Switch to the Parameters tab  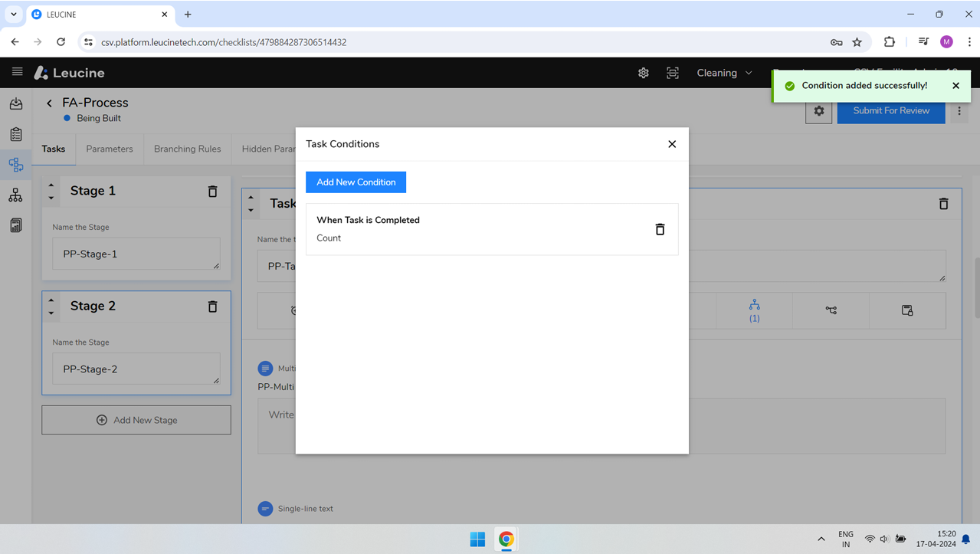(x=110, y=149)
